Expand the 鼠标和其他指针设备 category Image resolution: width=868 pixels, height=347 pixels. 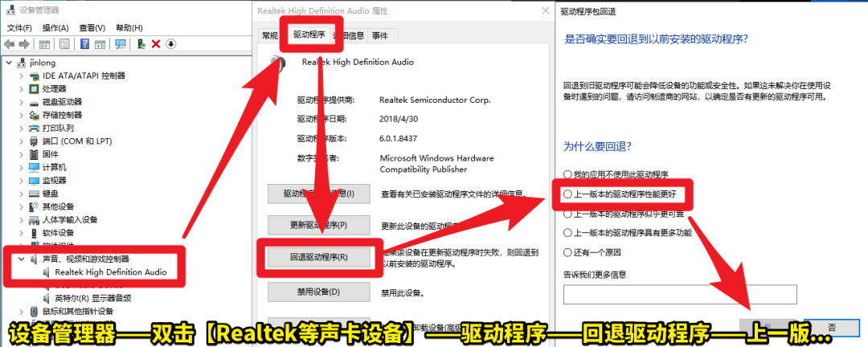21,311
